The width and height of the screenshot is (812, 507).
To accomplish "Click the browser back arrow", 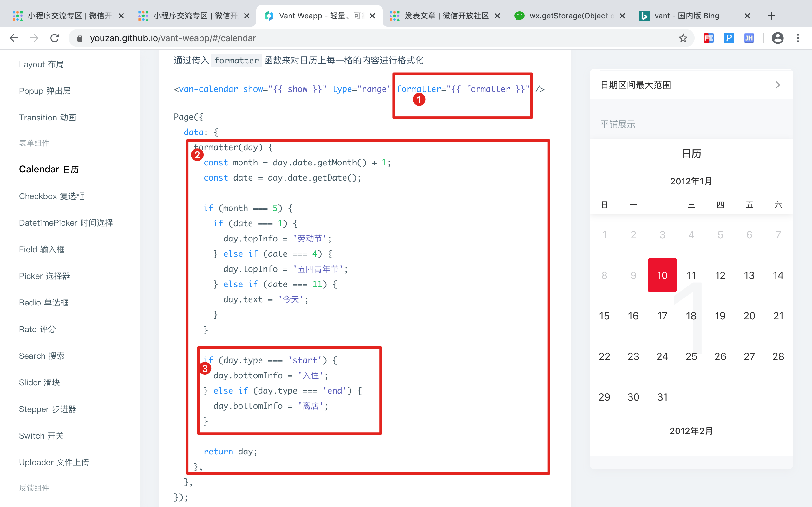I will coord(14,38).
